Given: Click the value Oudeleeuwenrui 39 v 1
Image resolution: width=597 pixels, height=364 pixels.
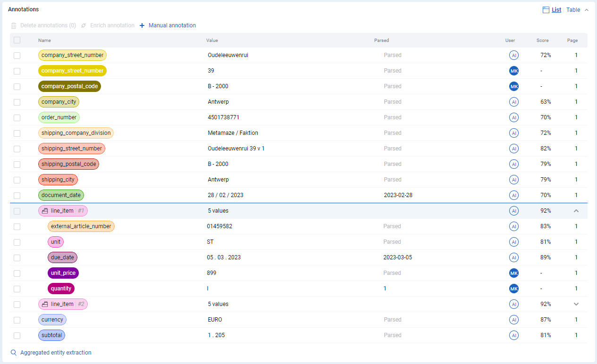Looking at the screenshot, I should point(236,149).
